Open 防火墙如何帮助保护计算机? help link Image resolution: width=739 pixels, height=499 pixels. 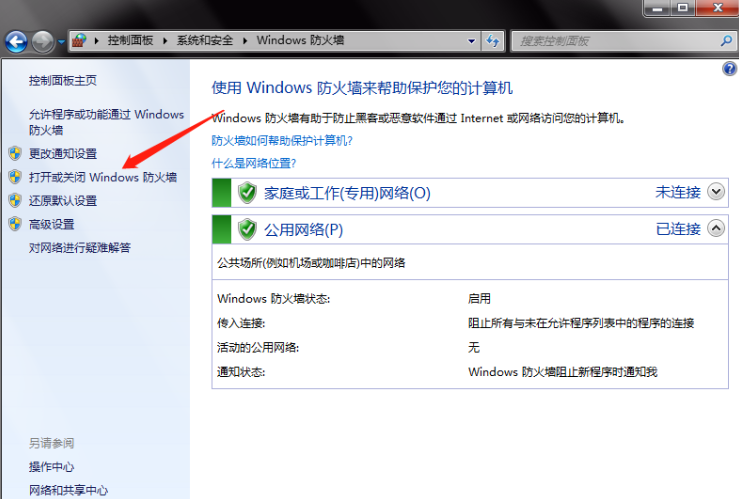click(x=282, y=140)
